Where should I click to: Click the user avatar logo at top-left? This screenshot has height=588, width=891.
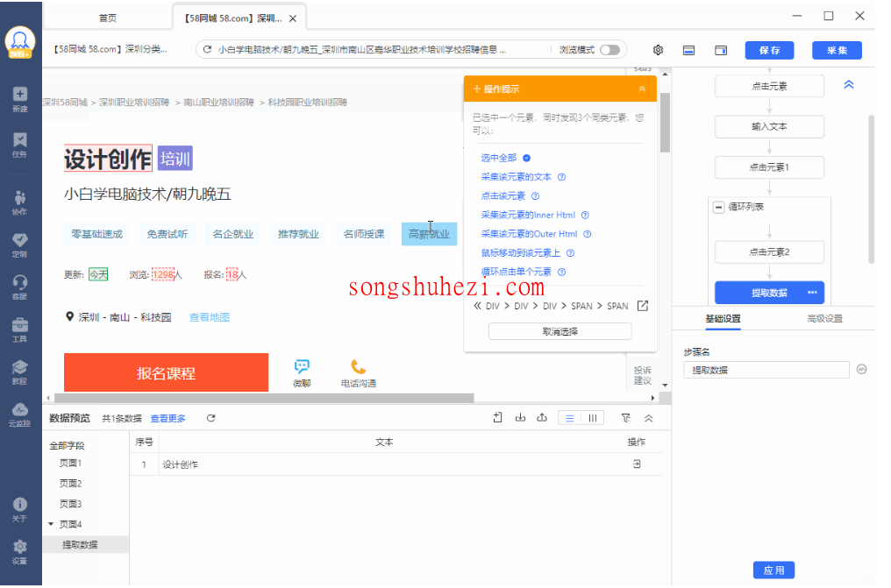20,42
